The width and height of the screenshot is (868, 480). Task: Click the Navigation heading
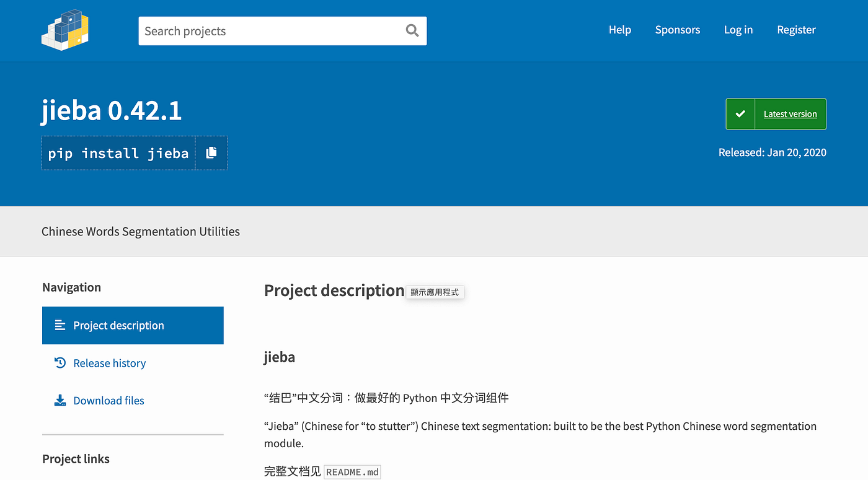(71, 287)
